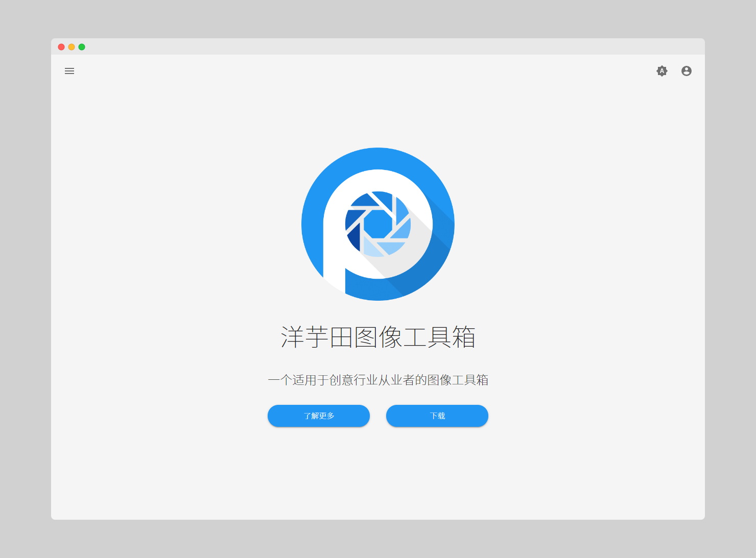Image resolution: width=756 pixels, height=558 pixels.
Task: Click the 下载 button label text
Action: [x=437, y=416]
